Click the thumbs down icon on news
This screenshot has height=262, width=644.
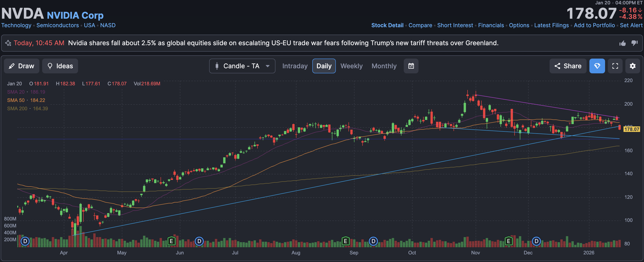(x=635, y=43)
